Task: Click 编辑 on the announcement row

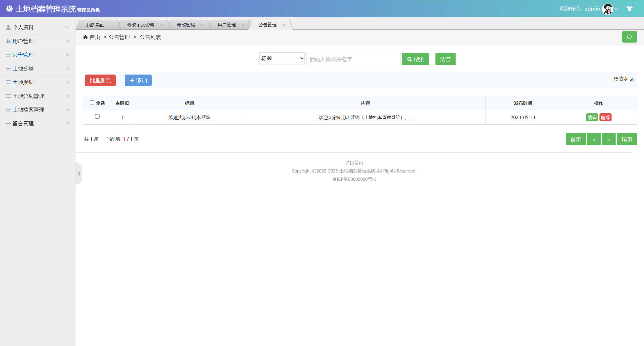Action: point(592,117)
